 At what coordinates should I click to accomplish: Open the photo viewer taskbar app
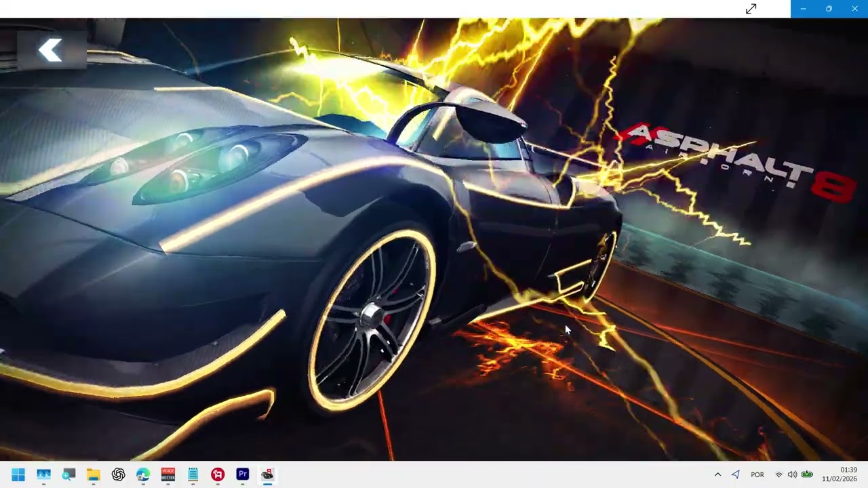[x=43, y=474]
